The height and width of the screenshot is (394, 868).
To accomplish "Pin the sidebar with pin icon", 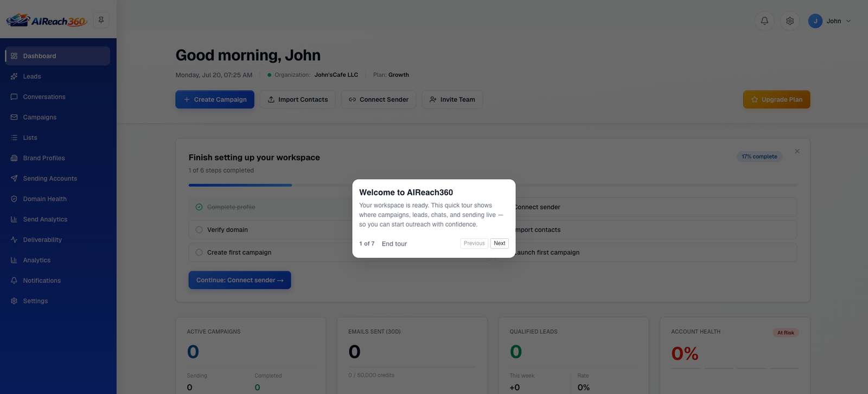I will click(x=101, y=20).
